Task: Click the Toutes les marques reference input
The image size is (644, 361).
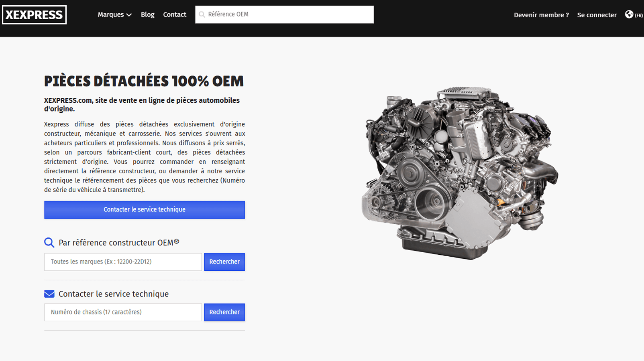Action: (x=123, y=262)
